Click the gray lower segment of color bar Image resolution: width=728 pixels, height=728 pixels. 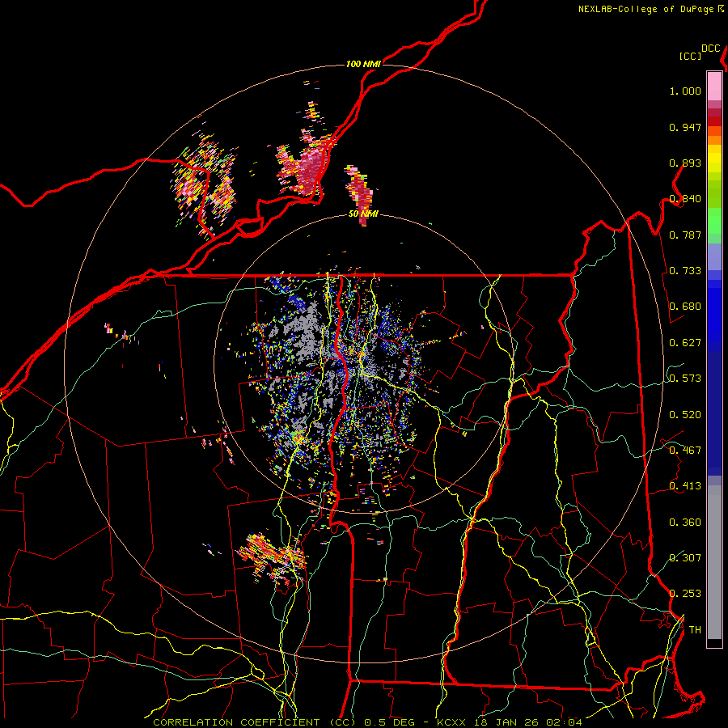[x=714, y=562]
